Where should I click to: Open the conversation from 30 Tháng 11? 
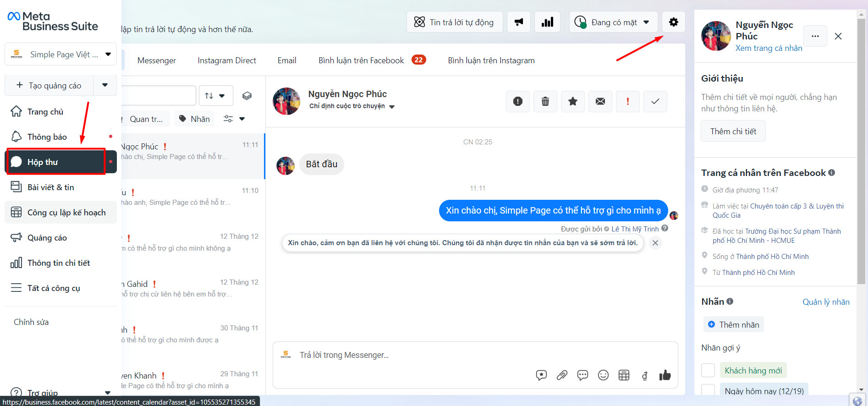pos(193,340)
